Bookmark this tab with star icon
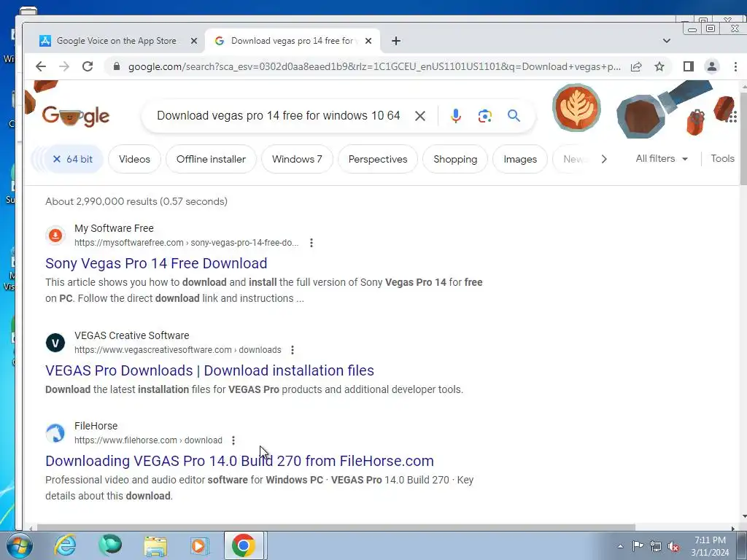Image resolution: width=747 pixels, height=560 pixels. point(659,66)
